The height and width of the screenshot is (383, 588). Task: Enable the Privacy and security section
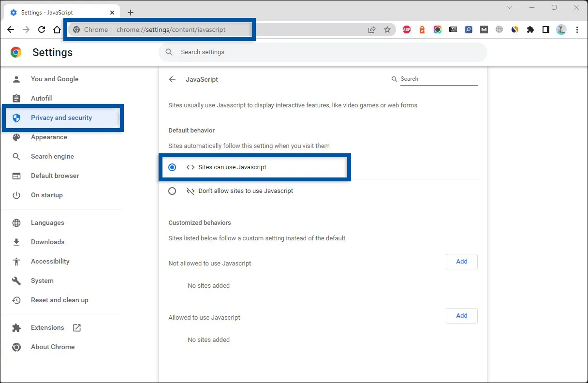pyautogui.click(x=61, y=118)
